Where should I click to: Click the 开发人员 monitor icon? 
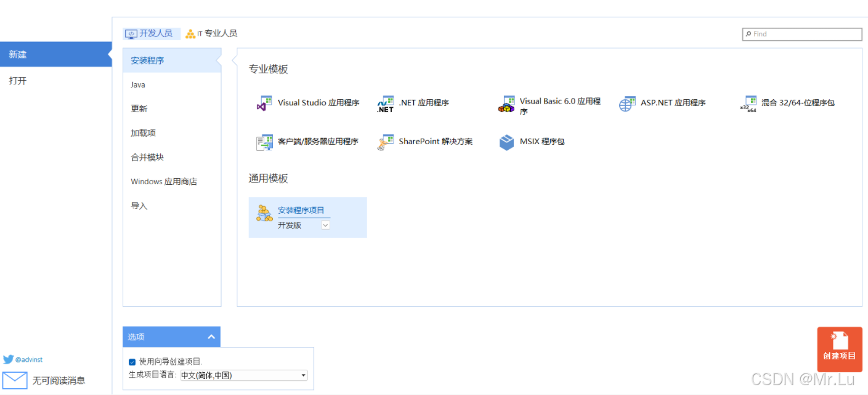(131, 34)
